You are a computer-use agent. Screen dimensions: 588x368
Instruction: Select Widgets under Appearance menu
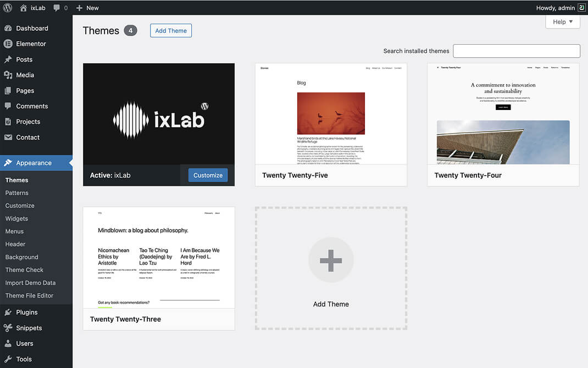16,218
